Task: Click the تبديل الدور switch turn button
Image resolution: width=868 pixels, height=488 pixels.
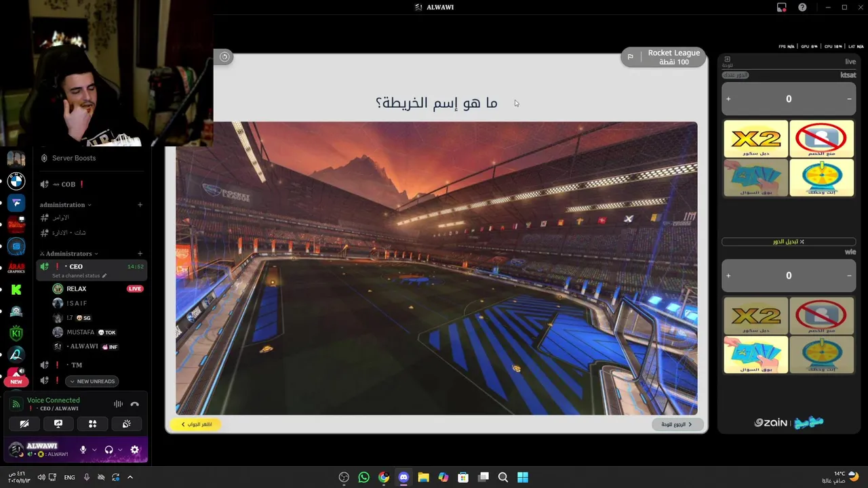Action: [x=789, y=241]
